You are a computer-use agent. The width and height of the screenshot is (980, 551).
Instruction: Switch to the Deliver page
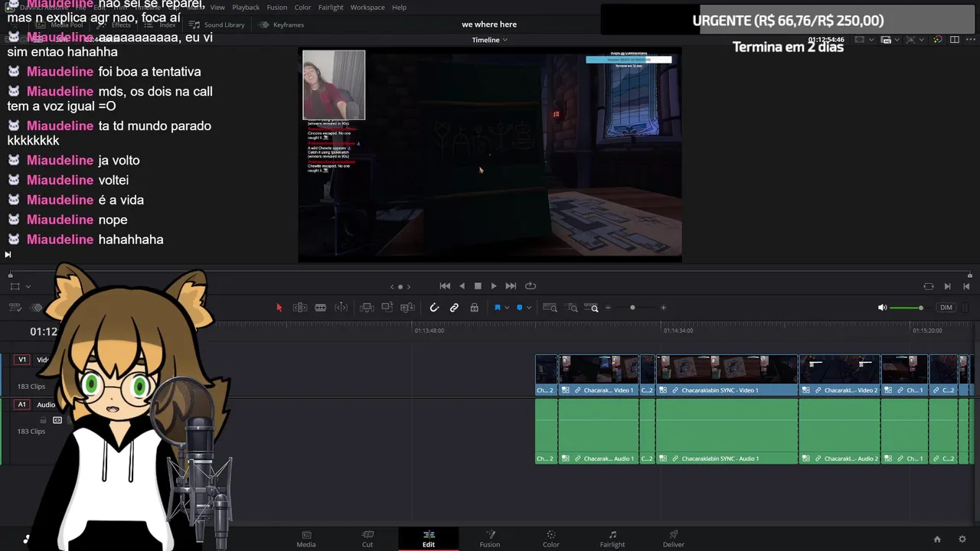coord(674,539)
